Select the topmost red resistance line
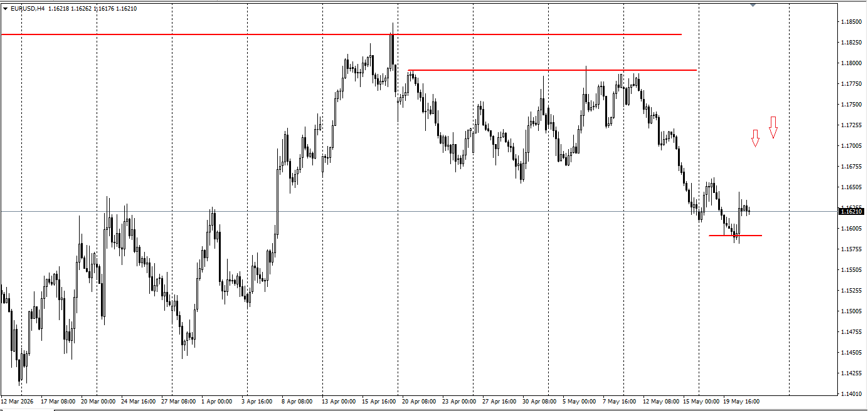Screen dimensions: 868x411 click(341, 34)
